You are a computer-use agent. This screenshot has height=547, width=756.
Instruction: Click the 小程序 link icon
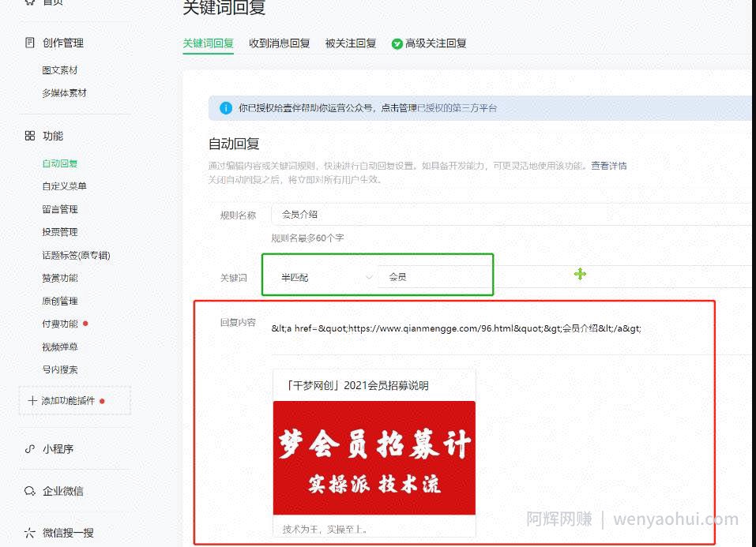pyautogui.click(x=30, y=448)
